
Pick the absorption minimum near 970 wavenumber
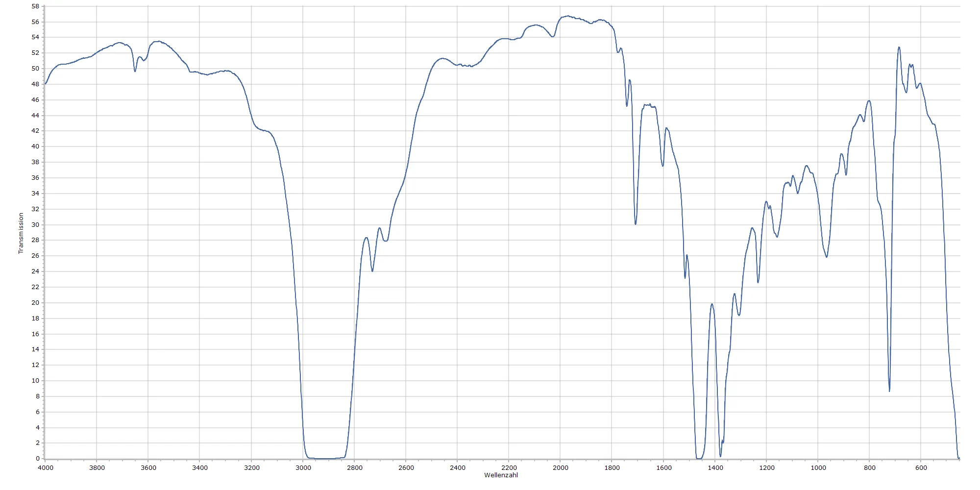827,257
